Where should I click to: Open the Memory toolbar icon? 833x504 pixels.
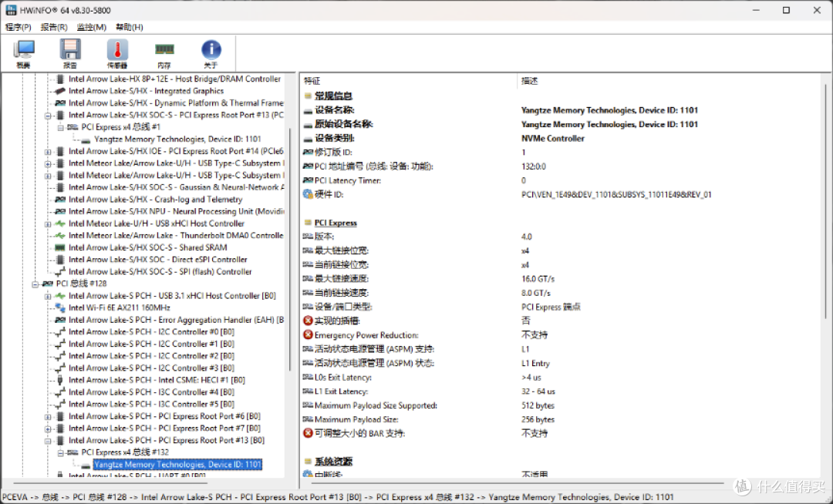[164, 54]
